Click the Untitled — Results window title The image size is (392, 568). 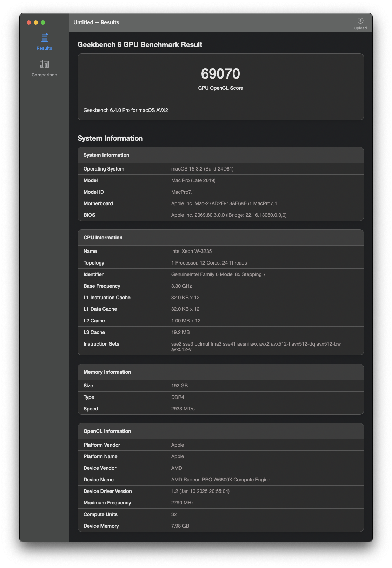pyautogui.click(x=96, y=22)
